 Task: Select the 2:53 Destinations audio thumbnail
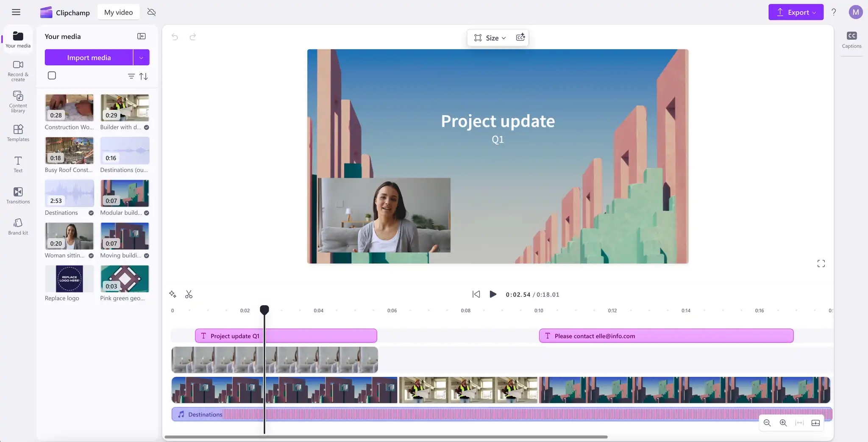70,193
